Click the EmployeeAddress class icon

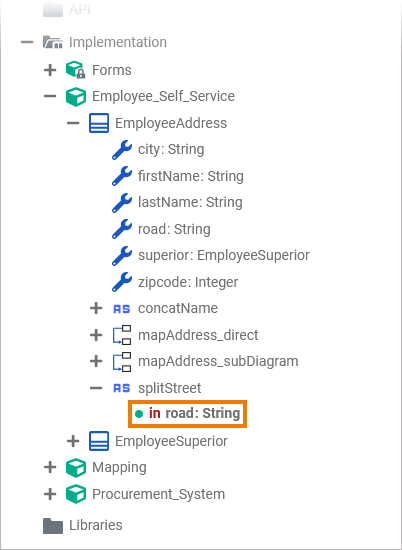(x=99, y=123)
